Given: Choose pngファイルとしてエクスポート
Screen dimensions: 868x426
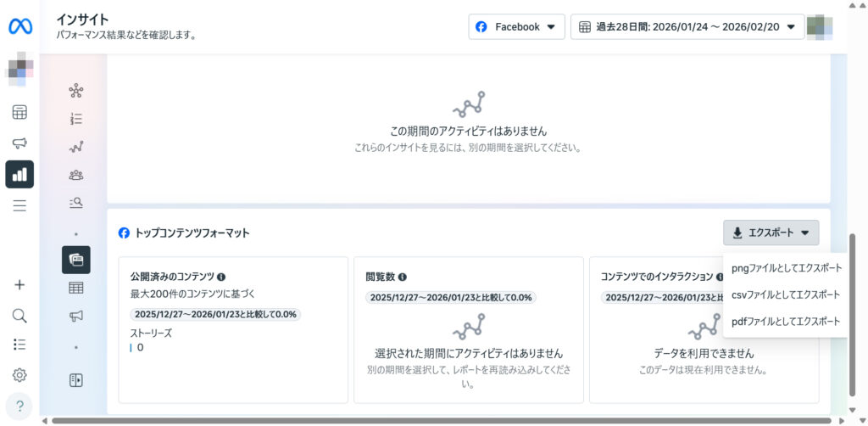Looking at the screenshot, I should [x=786, y=268].
